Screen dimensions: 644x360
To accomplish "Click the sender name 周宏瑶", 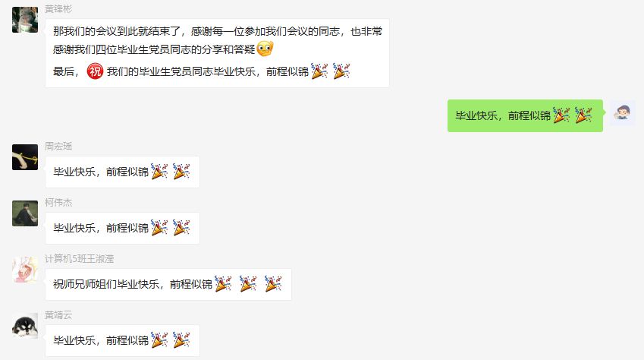I will click(58, 146).
